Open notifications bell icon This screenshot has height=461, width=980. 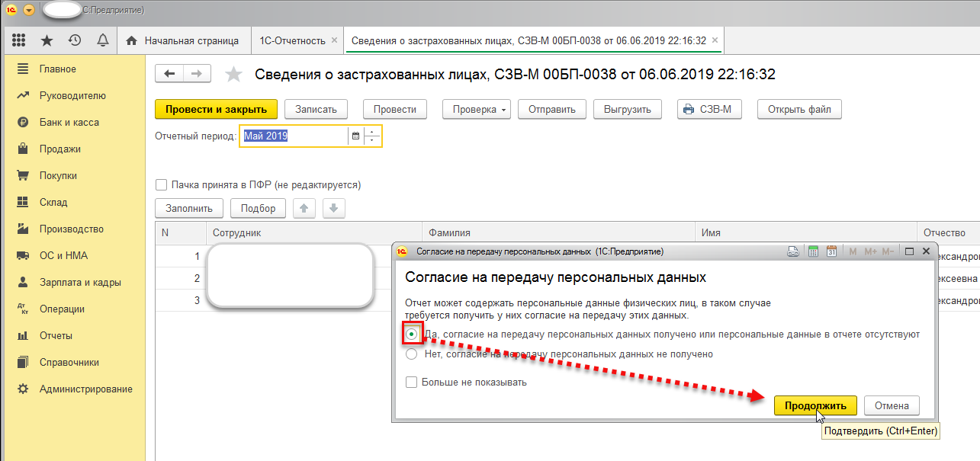tap(102, 40)
